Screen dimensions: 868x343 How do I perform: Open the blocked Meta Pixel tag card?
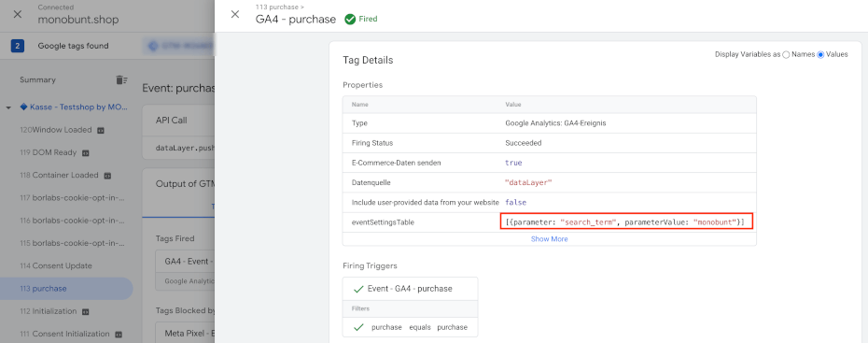[x=185, y=334]
